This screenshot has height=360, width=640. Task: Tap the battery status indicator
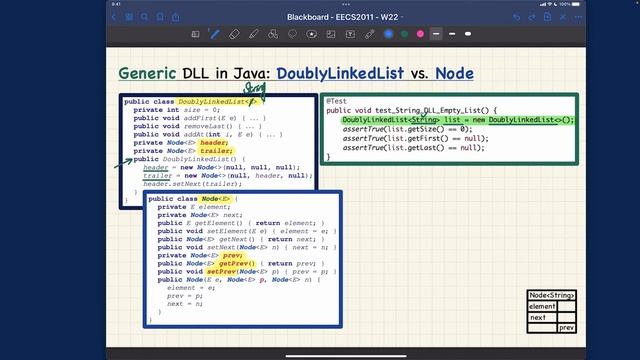576,4
